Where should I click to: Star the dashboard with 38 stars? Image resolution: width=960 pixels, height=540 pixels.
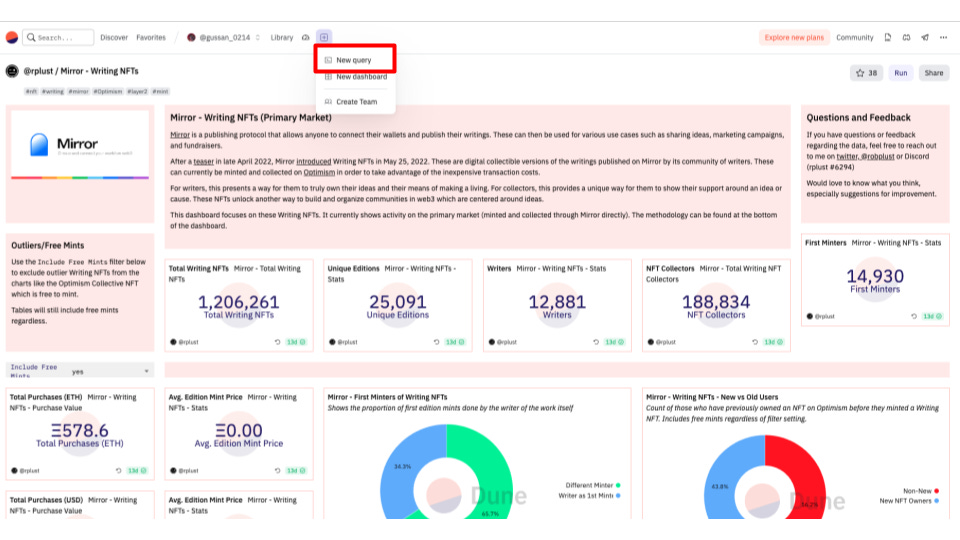point(866,73)
